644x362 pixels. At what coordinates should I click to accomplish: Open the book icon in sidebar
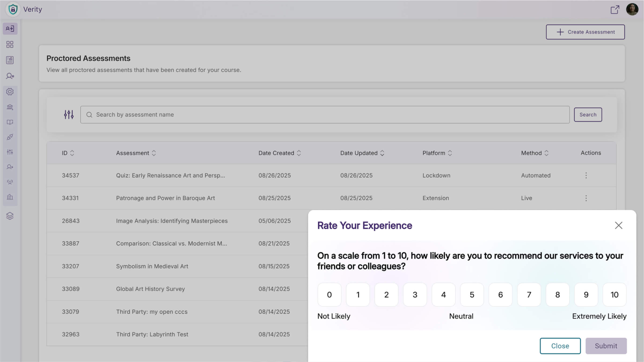(10, 122)
